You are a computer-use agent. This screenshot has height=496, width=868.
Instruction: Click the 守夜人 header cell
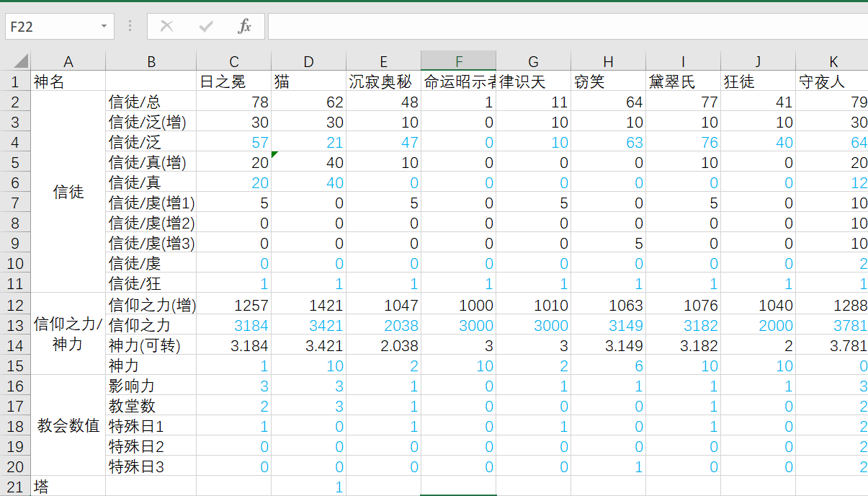click(832, 81)
